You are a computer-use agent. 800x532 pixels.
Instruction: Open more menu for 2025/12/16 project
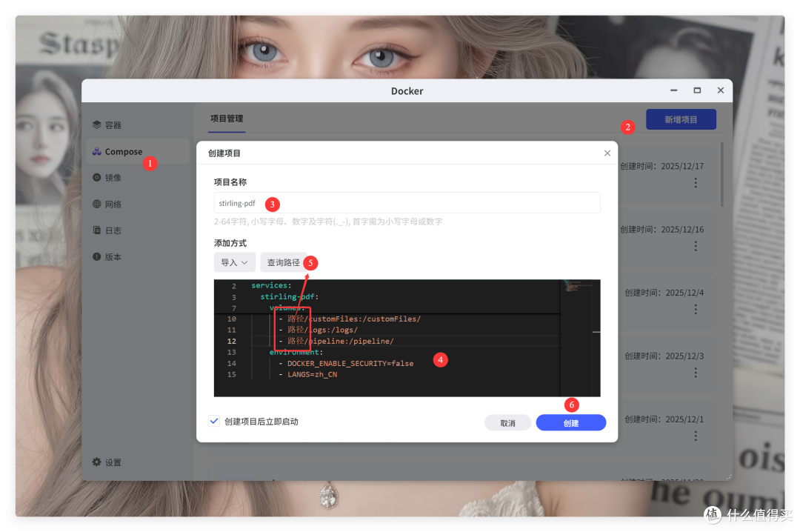[x=696, y=246]
